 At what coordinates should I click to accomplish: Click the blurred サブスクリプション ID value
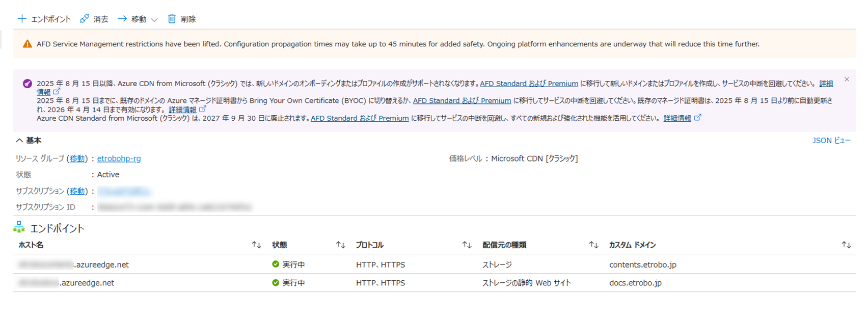(x=174, y=207)
